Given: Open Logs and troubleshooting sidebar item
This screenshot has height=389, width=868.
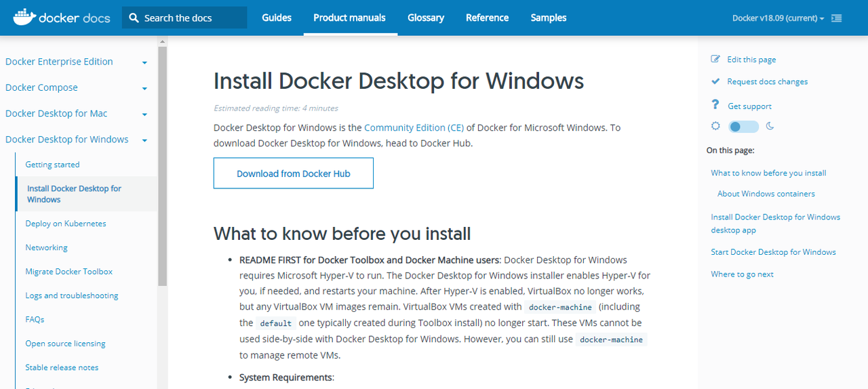Looking at the screenshot, I should 72,295.
